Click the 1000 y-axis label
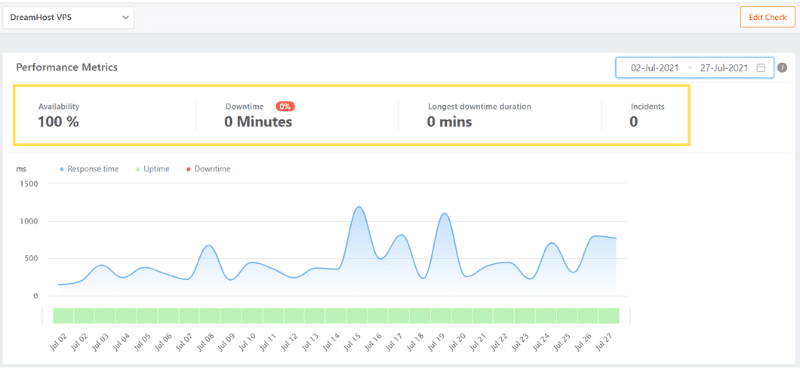This screenshot has width=800, height=370. [x=29, y=221]
